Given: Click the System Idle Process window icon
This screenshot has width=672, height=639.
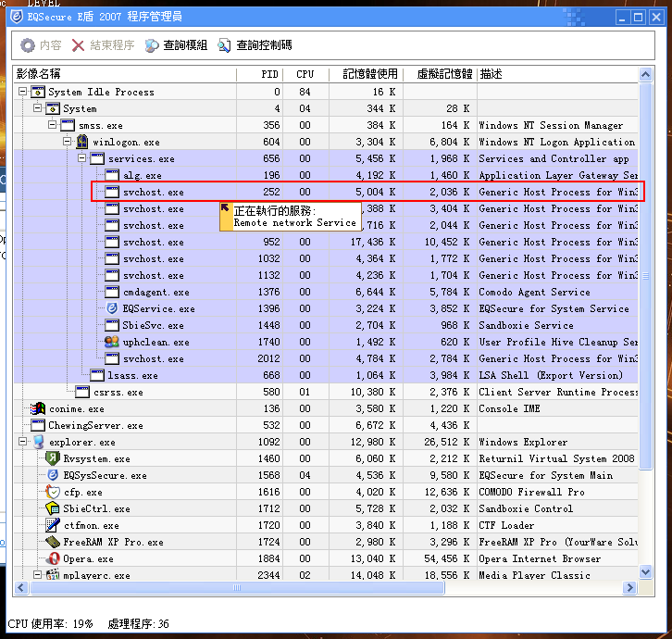Looking at the screenshot, I should tap(38, 92).
